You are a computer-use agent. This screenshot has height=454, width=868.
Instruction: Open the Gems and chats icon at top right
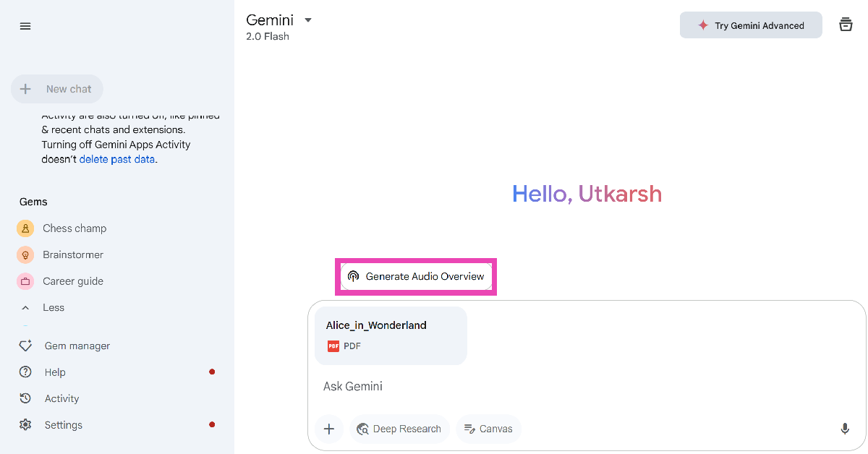tap(846, 25)
